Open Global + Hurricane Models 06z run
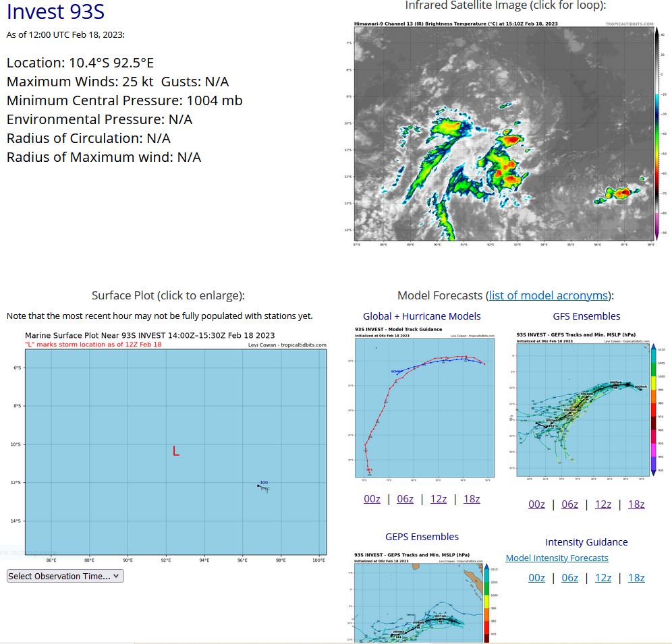 pyautogui.click(x=405, y=499)
